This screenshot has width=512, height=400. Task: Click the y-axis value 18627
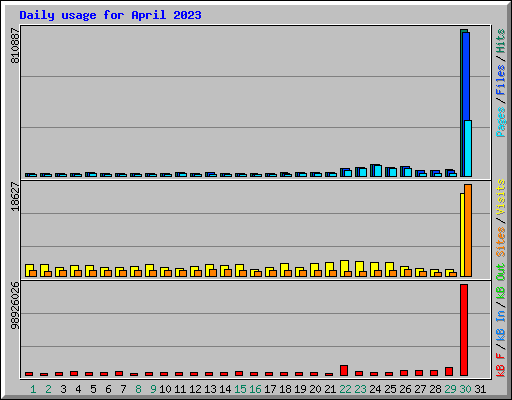click(x=15, y=196)
